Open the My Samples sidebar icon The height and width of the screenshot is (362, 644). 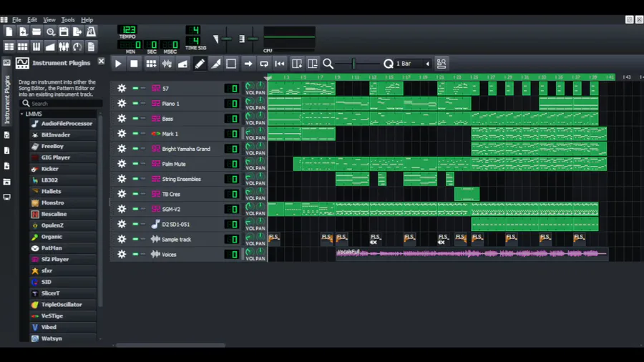[7, 151]
